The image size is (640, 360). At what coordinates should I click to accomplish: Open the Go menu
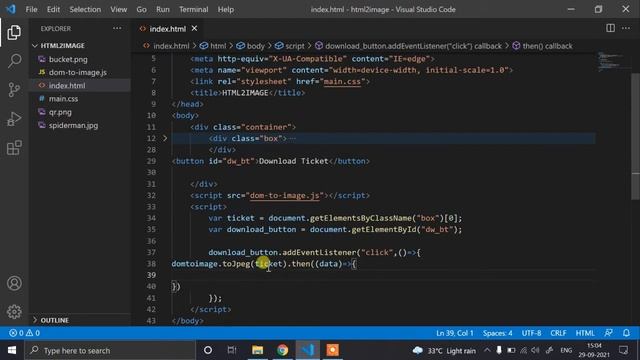pos(141,9)
